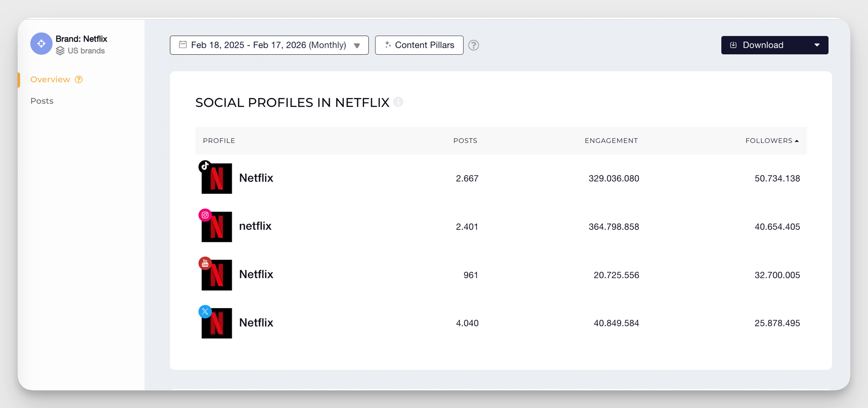Click the Download button
The image size is (868, 408).
click(764, 45)
